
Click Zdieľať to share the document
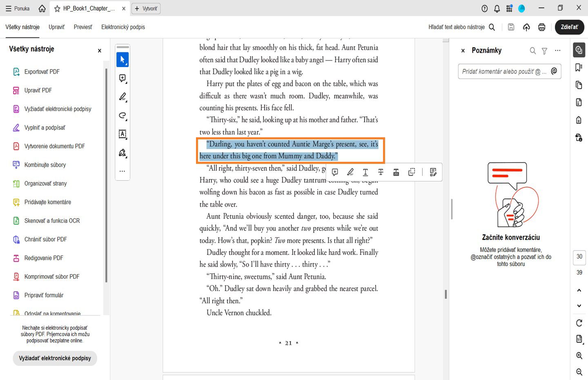tap(569, 27)
